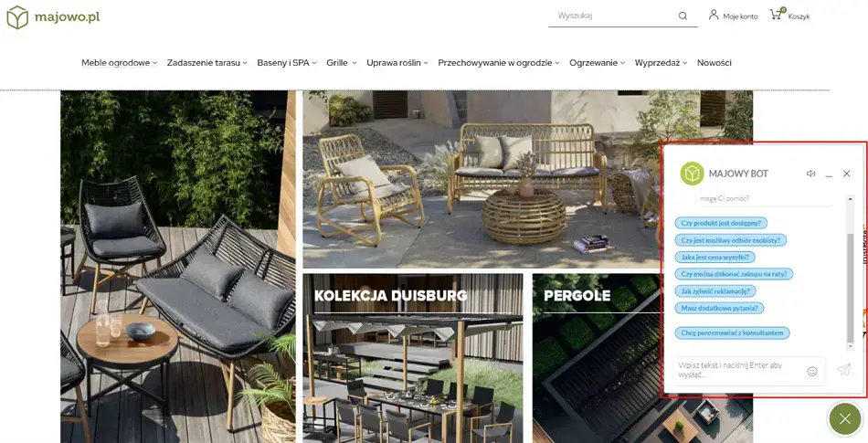
Task: Expand the Meble ogrodowe menu
Action: point(119,63)
